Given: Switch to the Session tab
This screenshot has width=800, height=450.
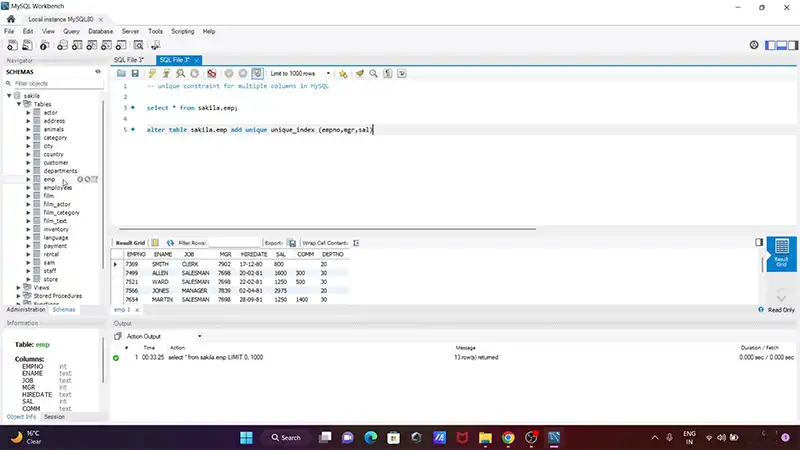Looking at the screenshot, I should (x=55, y=417).
